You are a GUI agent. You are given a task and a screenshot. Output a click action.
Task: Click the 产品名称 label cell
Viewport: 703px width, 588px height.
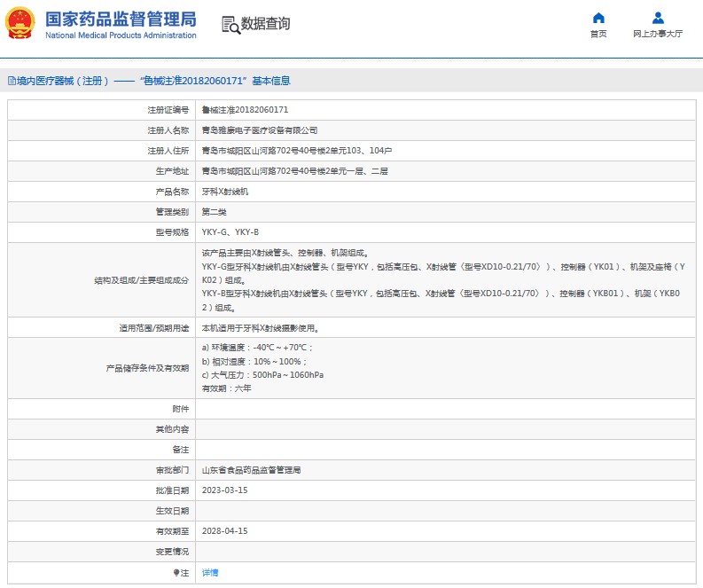click(101, 192)
